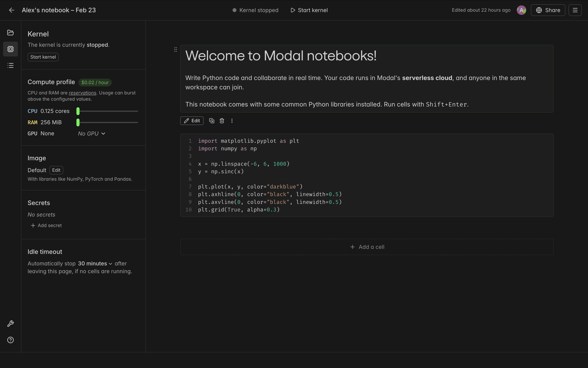Edit the markdown cell
The image size is (588, 368).
coord(192,121)
